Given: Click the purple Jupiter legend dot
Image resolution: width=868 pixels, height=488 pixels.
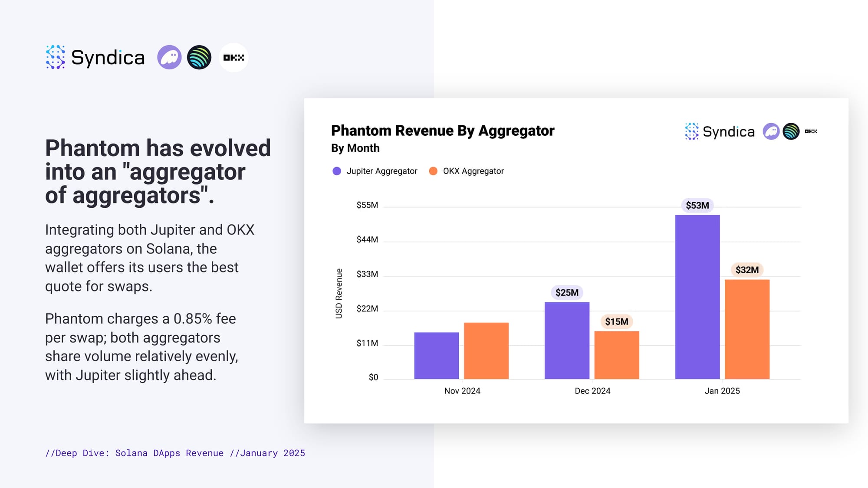Looking at the screenshot, I should (337, 171).
